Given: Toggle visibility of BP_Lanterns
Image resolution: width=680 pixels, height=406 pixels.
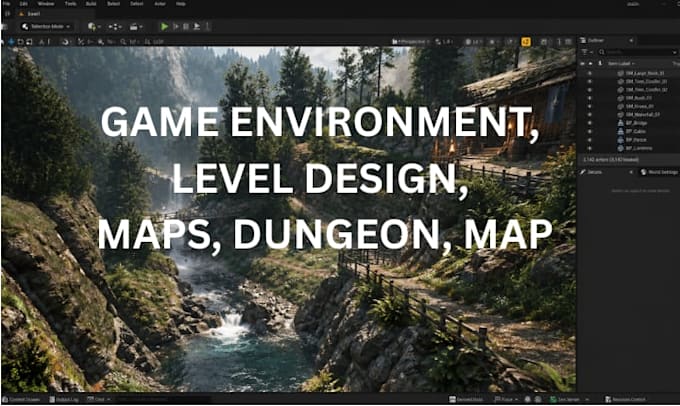Looking at the screenshot, I should (x=589, y=148).
